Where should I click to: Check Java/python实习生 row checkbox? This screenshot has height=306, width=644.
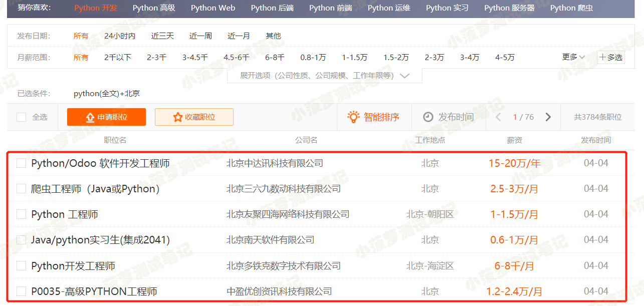tap(22, 240)
